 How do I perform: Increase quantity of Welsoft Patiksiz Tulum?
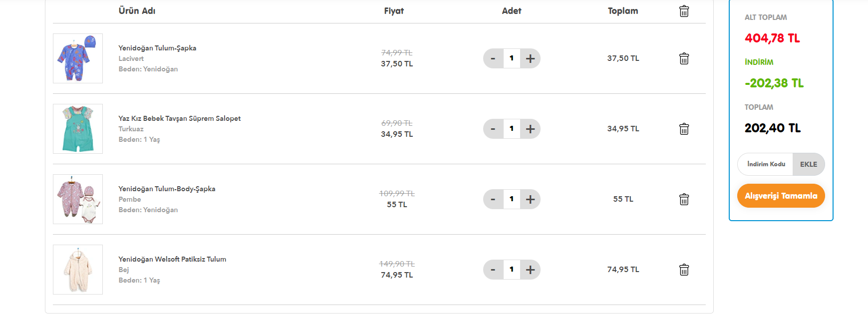coord(530,270)
